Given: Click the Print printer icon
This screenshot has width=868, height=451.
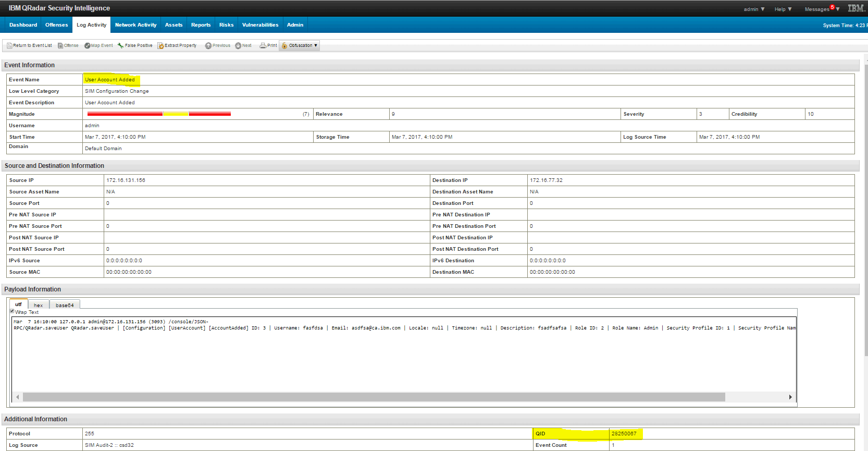Looking at the screenshot, I should tap(263, 46).
